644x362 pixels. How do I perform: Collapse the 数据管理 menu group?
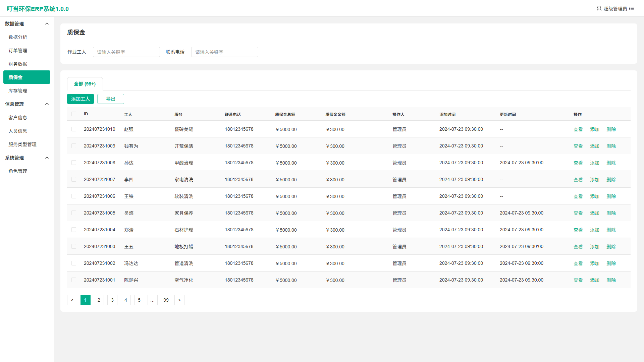47,23
